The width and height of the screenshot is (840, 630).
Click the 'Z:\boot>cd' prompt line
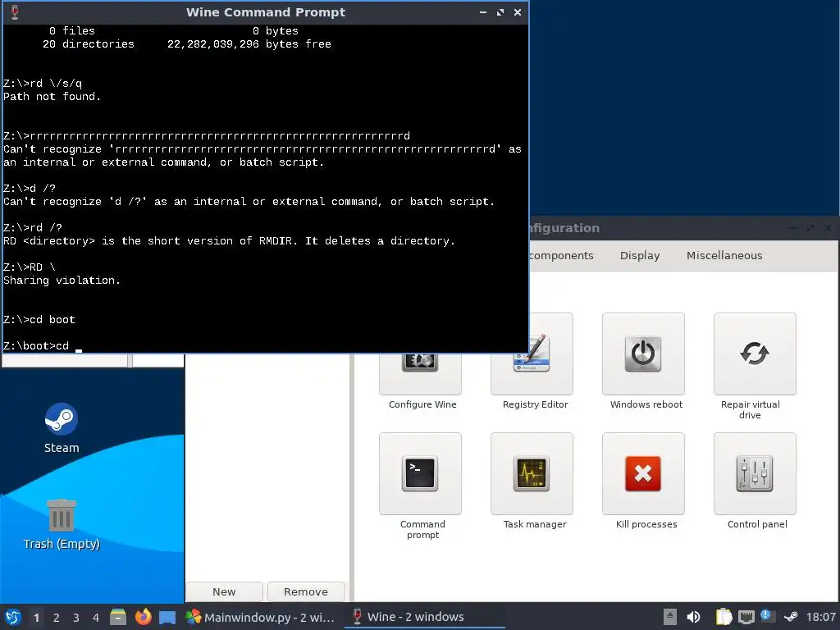tap(36, 345)
